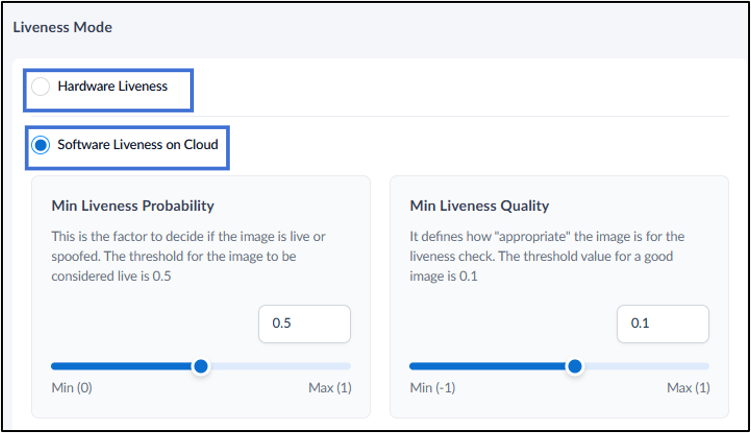Image resolution: width=751 pixels, height=433 pixels.
Task: Select Software Liveness on Cloud radio option
Action: (41, 145)
